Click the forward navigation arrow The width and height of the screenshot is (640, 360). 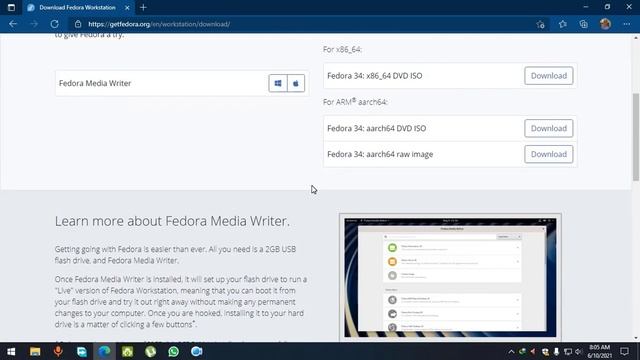[33, 24]
